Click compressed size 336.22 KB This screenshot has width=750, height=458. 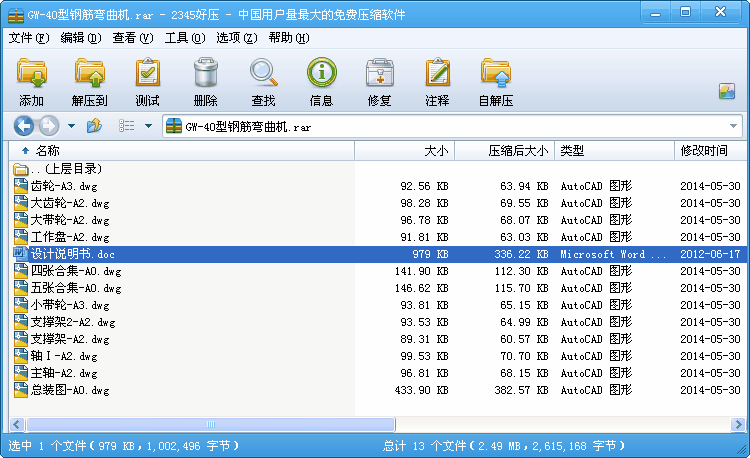pyautogui.click(x=521, y=254)
